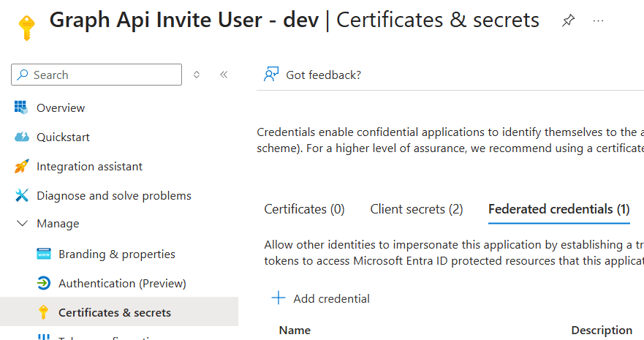
Task: Focus the sidebar Search field
Action: point(102,75)
